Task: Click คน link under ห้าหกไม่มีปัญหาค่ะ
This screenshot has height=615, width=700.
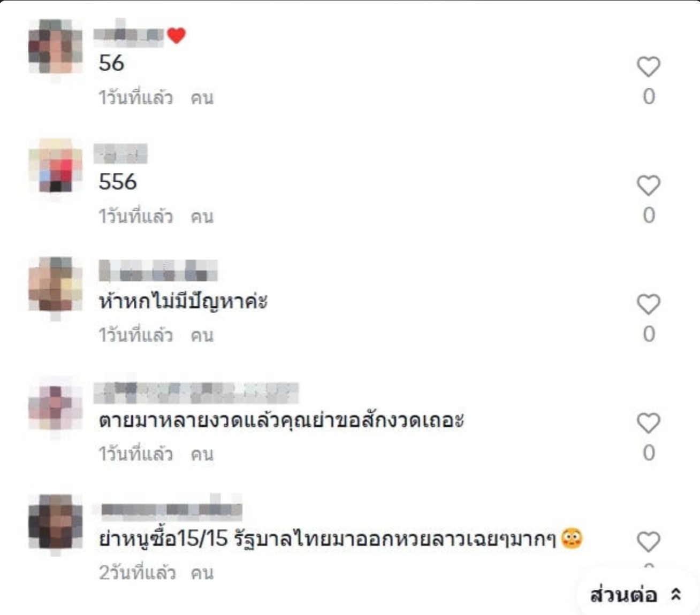Action: tap(202, 335)
